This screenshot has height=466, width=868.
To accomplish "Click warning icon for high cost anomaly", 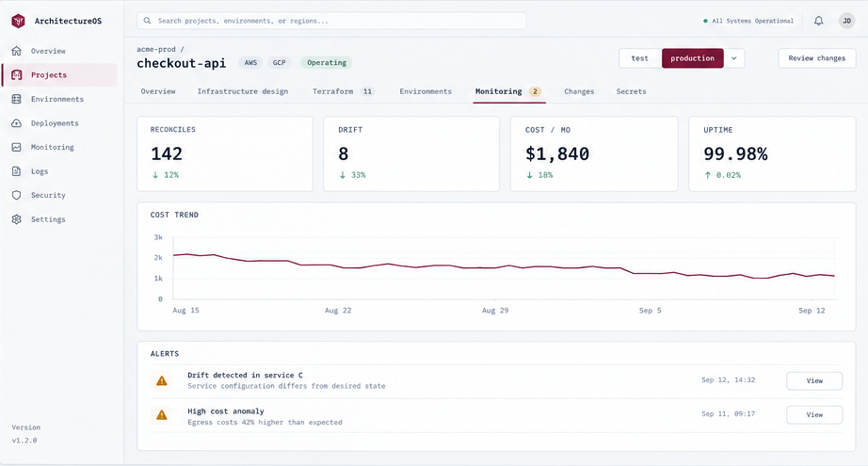I will [162, 414].
